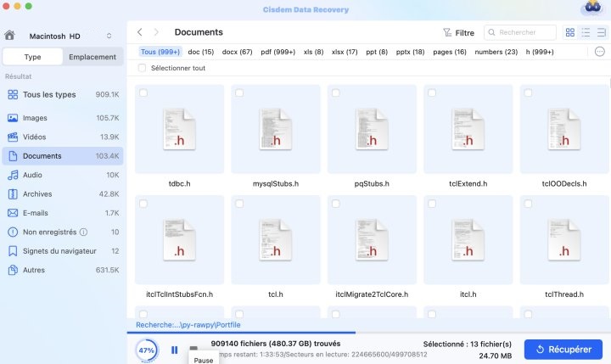611x364 pixels.
Task: Filter by pages (16) format
Action: 450,52
